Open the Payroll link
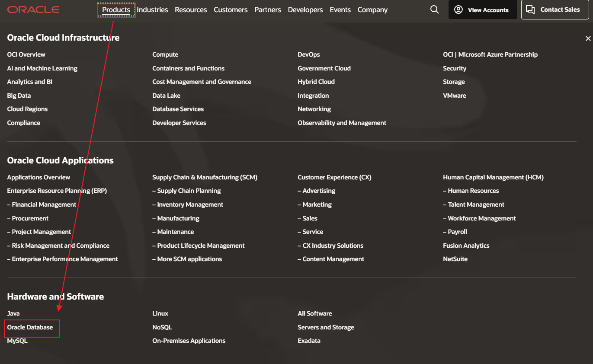 tap(455, 232)
